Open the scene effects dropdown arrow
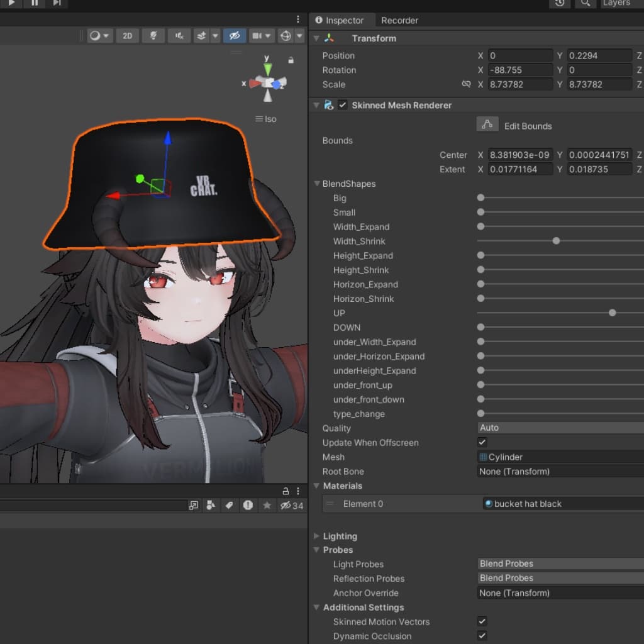 [x=215, y=36]
